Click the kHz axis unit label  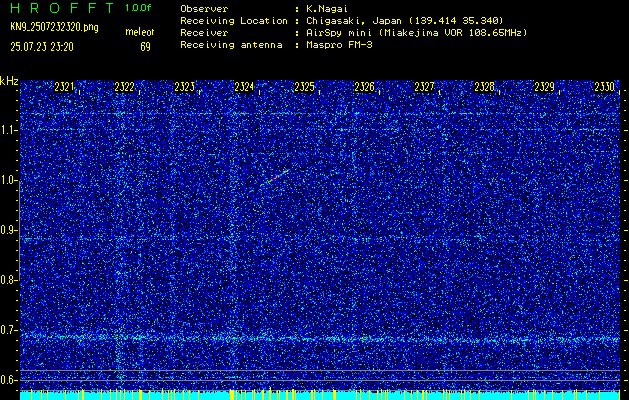point(9,81)
